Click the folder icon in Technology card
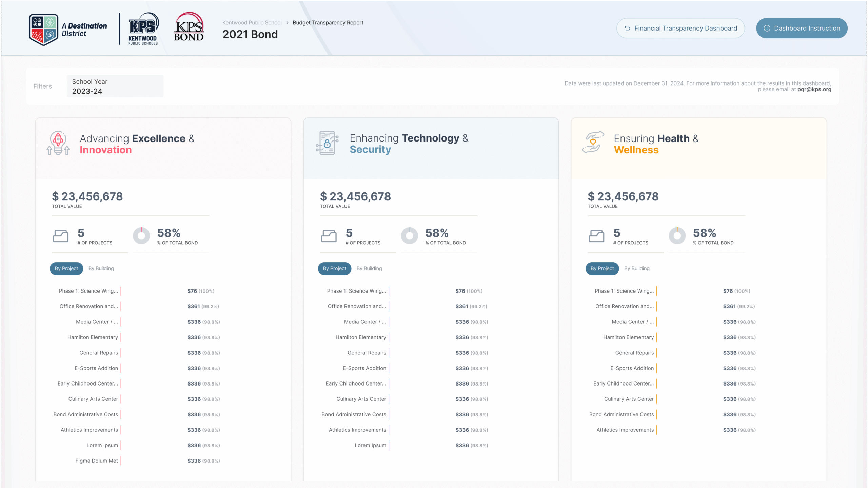The width and height of the screenshot is (868, 488). pos(329,236)
